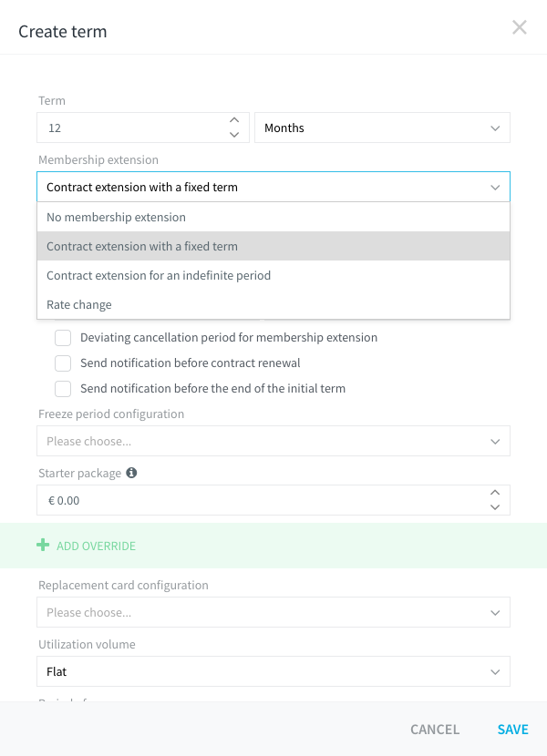Click the CANCEL button
The image size is (547, 756).
(x=435, y=730)
